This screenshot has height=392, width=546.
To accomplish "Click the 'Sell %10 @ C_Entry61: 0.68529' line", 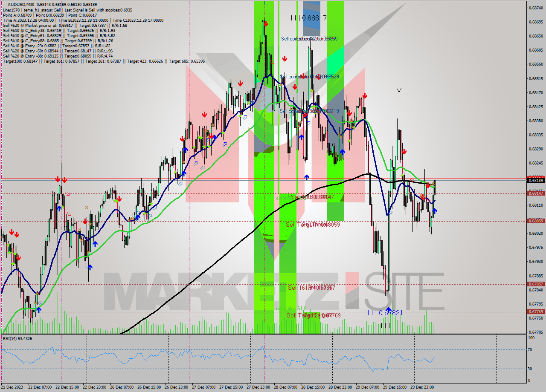I will tap(59, 35).
